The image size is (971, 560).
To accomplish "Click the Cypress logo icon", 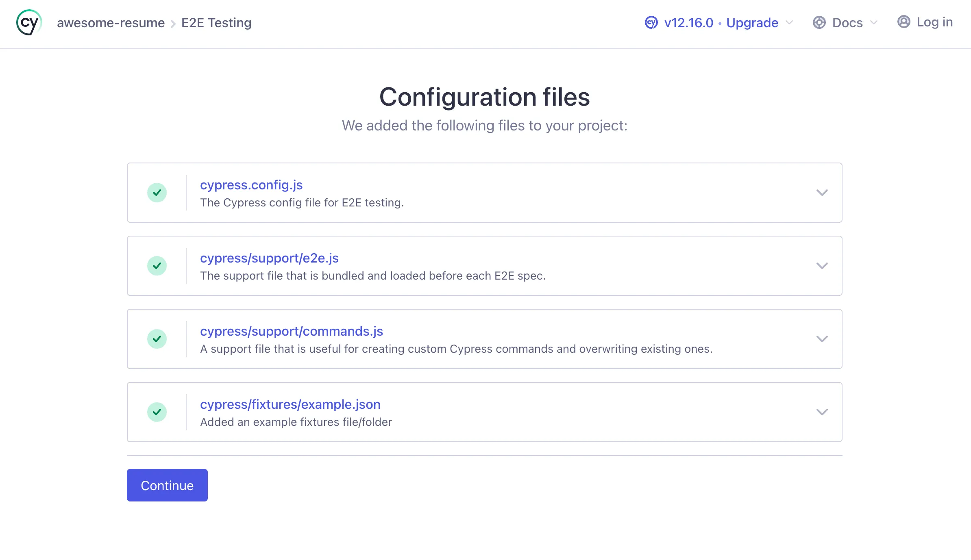I will (29, 23).
